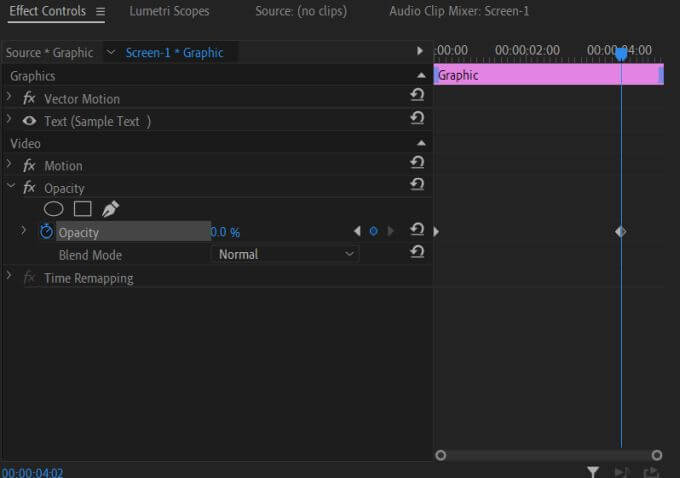Select the ellipse mask tool

tap(54, 209)
